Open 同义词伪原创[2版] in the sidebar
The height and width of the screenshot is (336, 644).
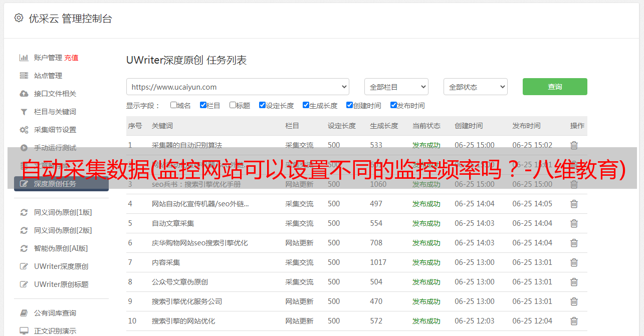coord(63,230)
